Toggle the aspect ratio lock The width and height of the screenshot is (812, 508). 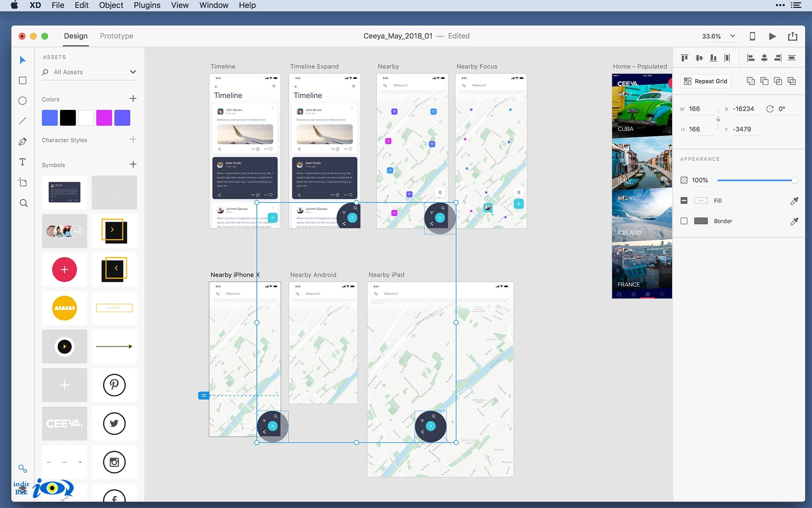[x=718, y=119]
